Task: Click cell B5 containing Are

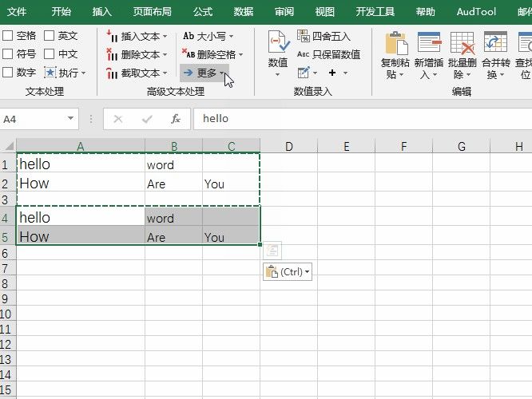Action: (173, 236)
